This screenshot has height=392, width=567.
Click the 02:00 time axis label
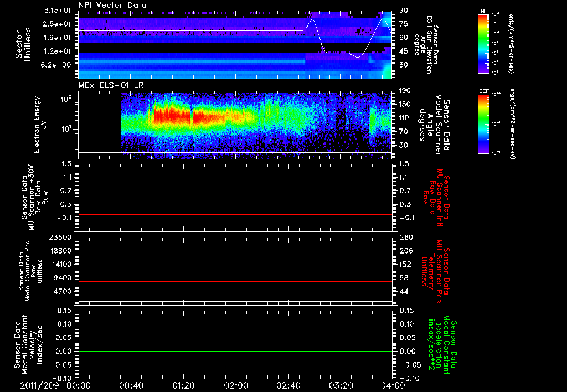pyautogui.click(x=236, y=386)
